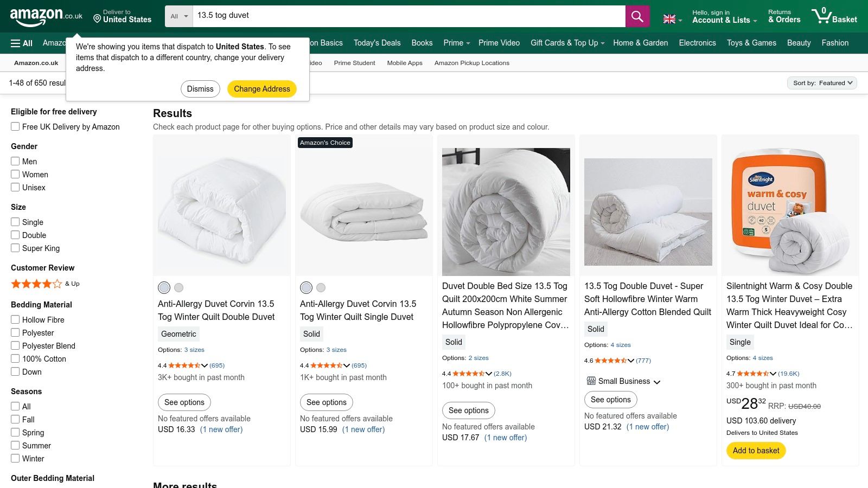The height and width of the screenshot is (488, 868).
Task: Enable the Winter seasons filter
Action: (x=15, y=458)
